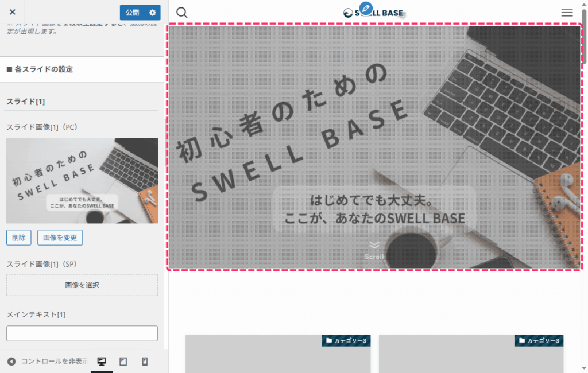Screen dimensions: 588x373
Task: Switch to tablet preview device icon
Action: 123,362
